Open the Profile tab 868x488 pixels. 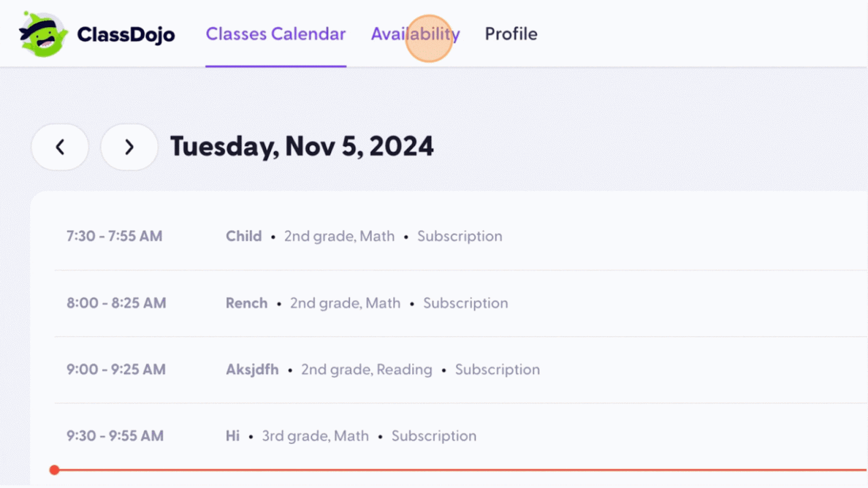coord(511,34)
